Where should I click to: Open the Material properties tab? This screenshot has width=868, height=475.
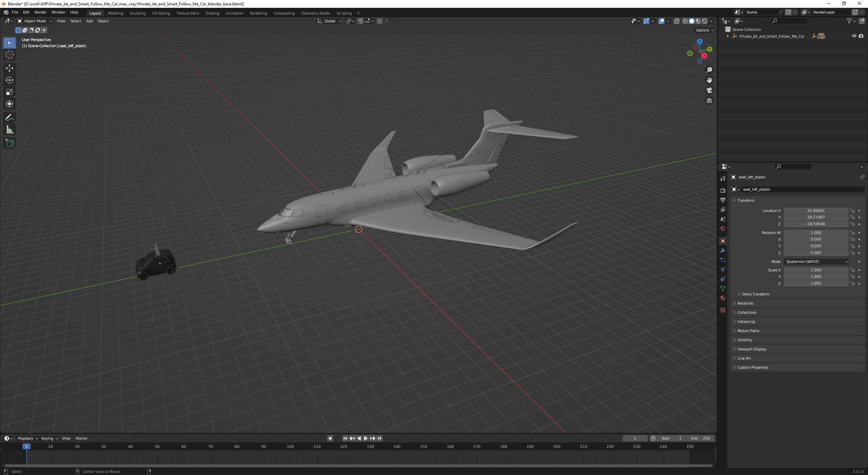(723, 298)
